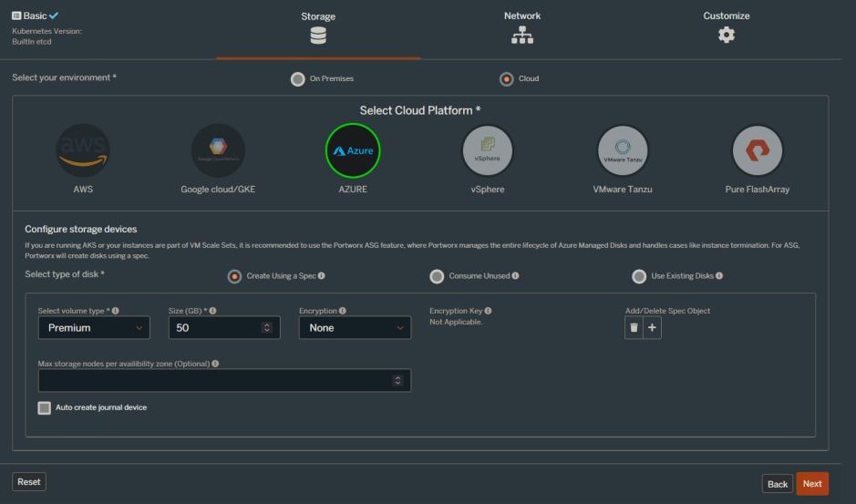856x504 pixels.
Task: Select the On Premises environment radio button
Action: 298,79
